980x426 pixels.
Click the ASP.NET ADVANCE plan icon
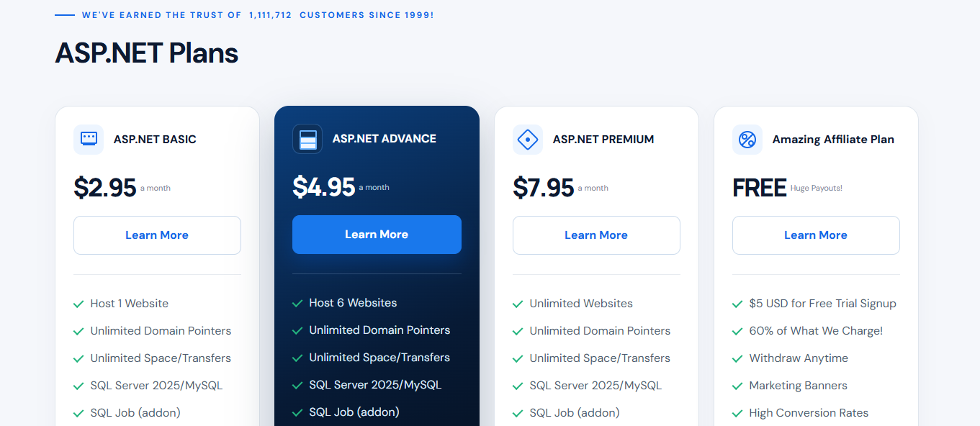pyautogui.click(x=307, y=139)
